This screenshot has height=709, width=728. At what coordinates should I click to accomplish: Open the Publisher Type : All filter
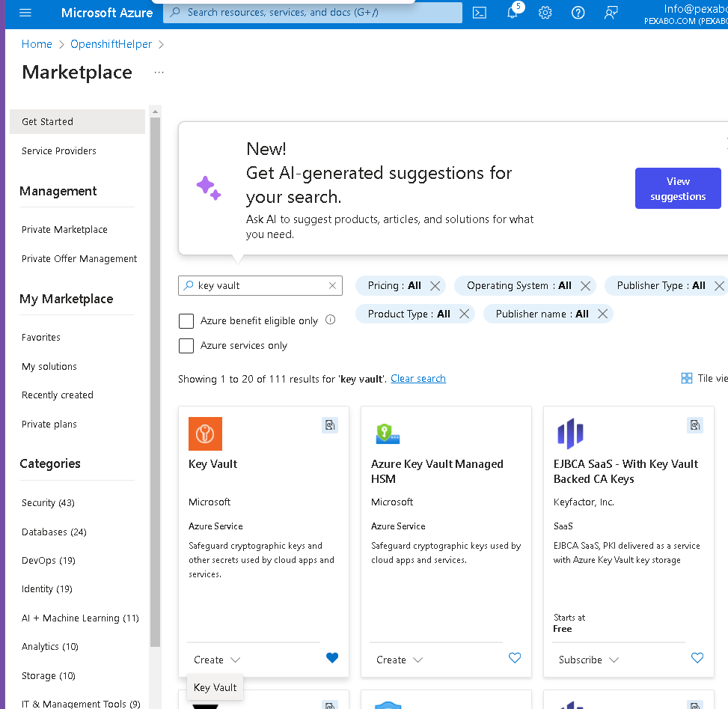coord(661,286)
